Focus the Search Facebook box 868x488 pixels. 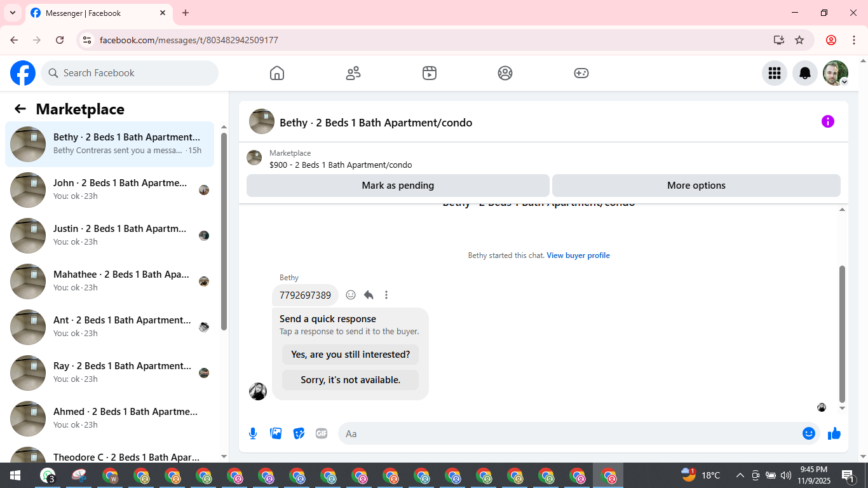click(x=130, y=73)
